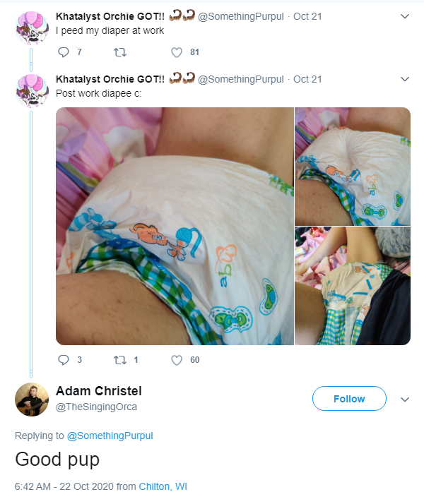Open Oct 21 timestamp of second tweet
Image resolution: width=424 pixels, height=504 pixels.
[x=307, y=79]
